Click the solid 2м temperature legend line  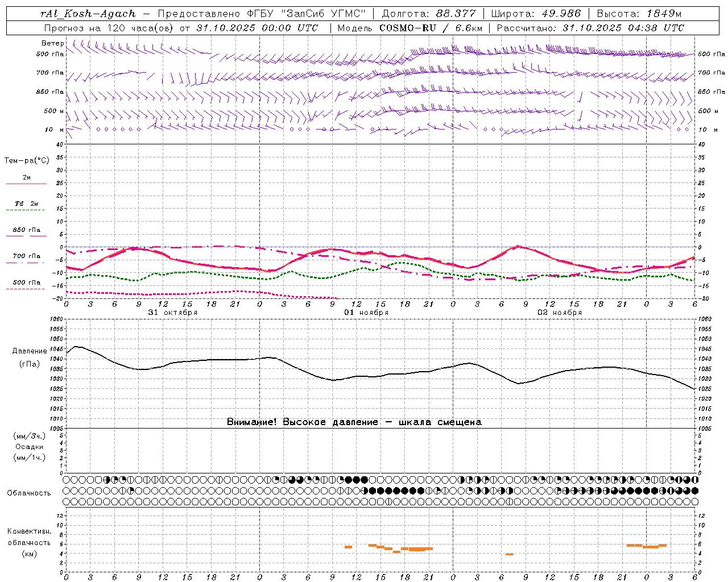[26, 184]
